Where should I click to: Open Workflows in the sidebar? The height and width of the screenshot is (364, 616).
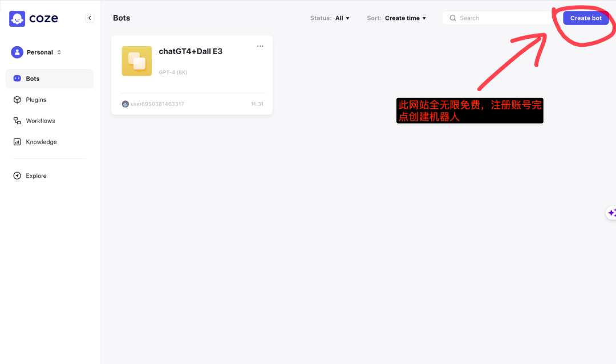50,121
